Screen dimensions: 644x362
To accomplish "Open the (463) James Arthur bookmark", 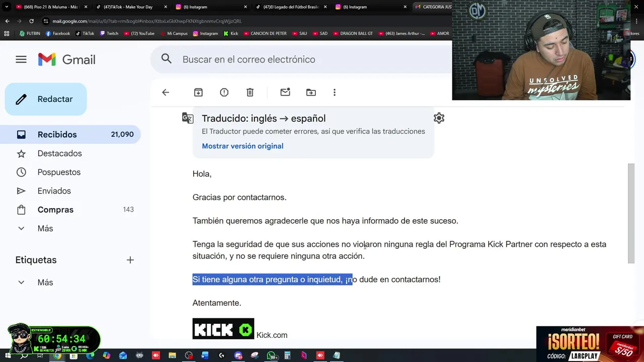I will pyautogui.click(x=401, y=34).
